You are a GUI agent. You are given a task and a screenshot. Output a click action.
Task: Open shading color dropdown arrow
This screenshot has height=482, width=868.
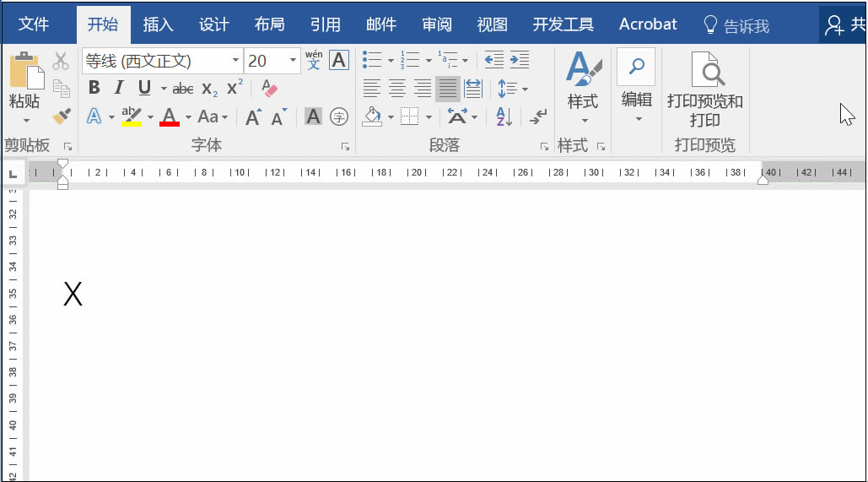(x=391, y=116)
